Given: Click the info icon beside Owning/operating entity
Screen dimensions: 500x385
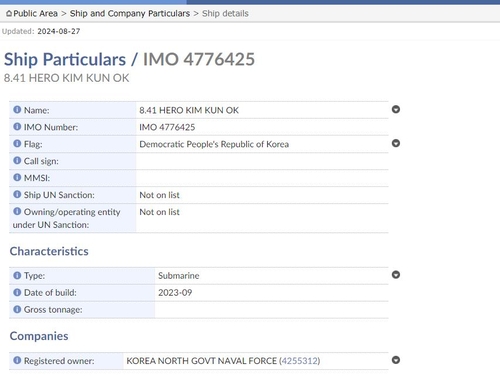Looking at the screenshot, I should pyautogui.click(x=17, y=211).
